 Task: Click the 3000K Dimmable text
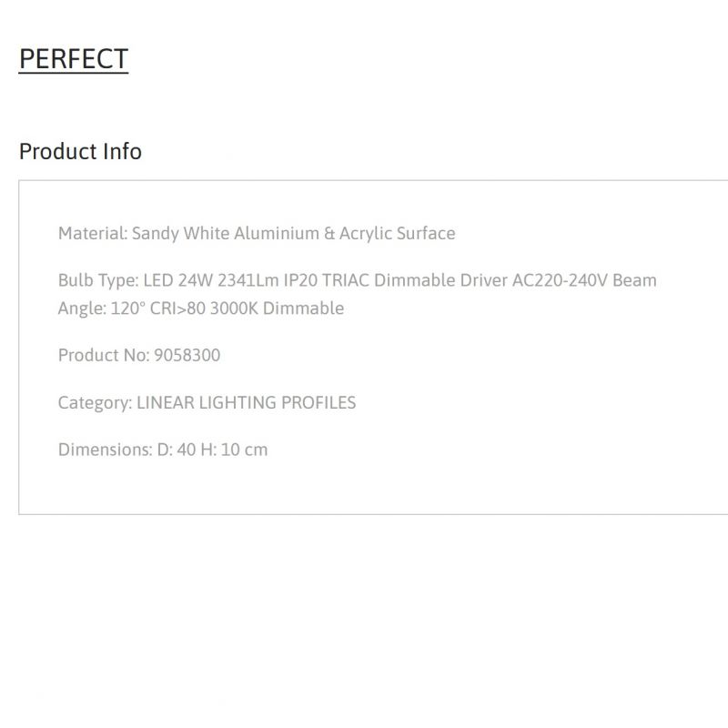point(278,308)
